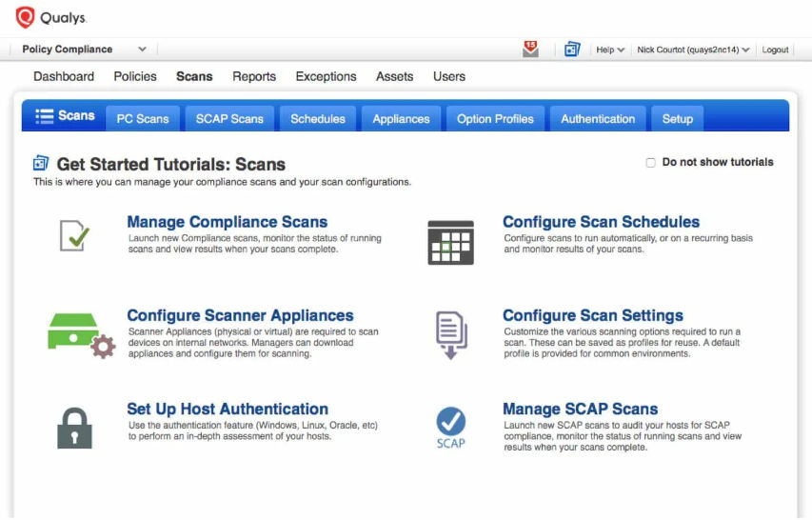Open the tutorials icon in the top bar
The image size is (812, 520).
pyautogui.click(x=572, y=50)
